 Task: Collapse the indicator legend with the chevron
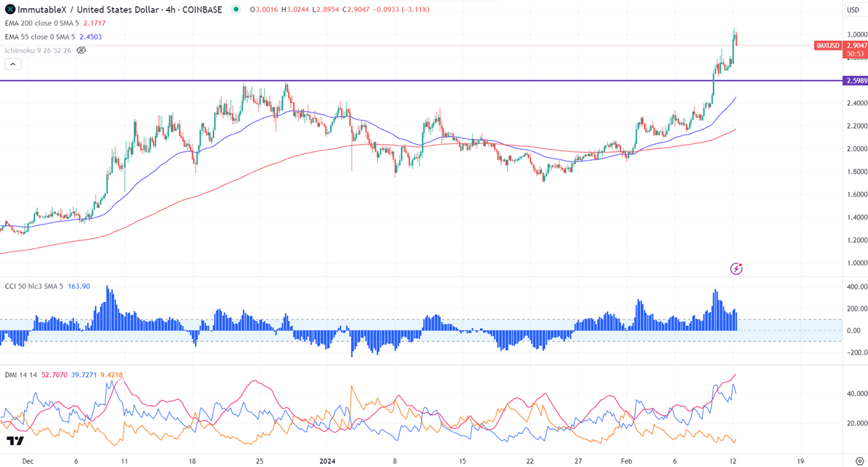coord(12,64)
